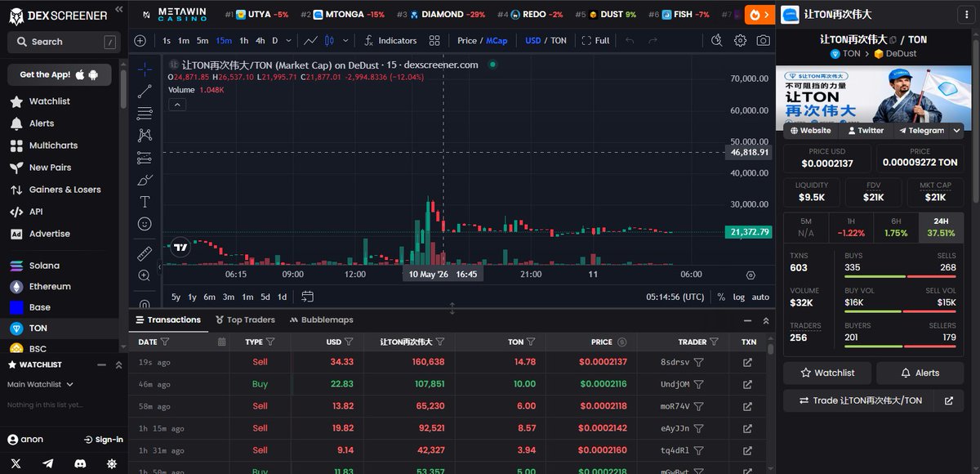Viewport: 980px width, 474px height.
Task: Add symbol with the plus icon
Action: [x=140, y=40]
